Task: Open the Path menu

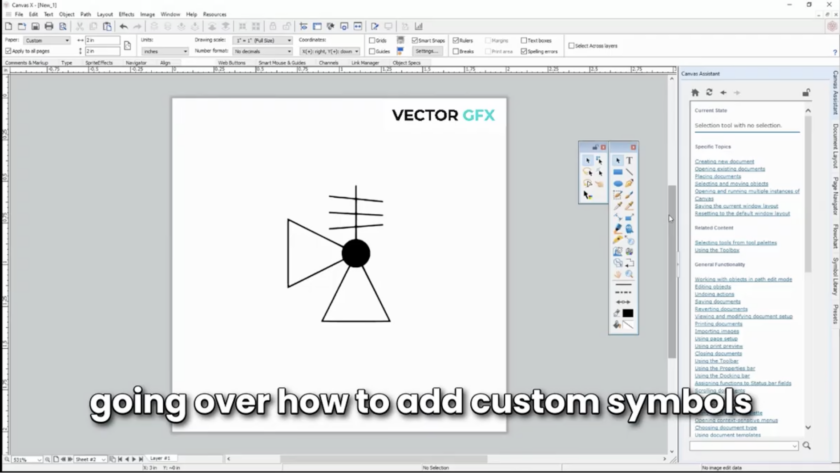Action: 86,14
